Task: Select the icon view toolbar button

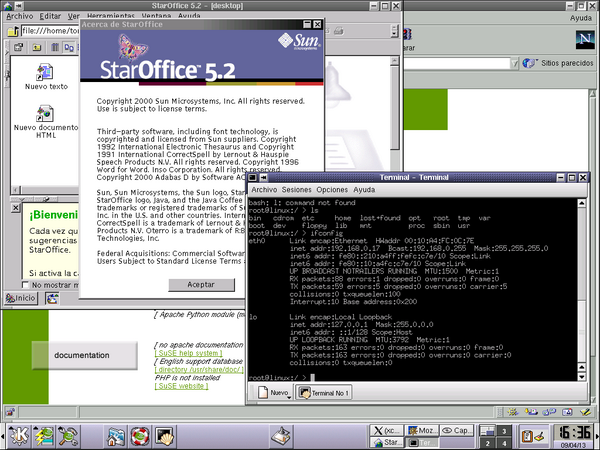Action: pos(69,47)
